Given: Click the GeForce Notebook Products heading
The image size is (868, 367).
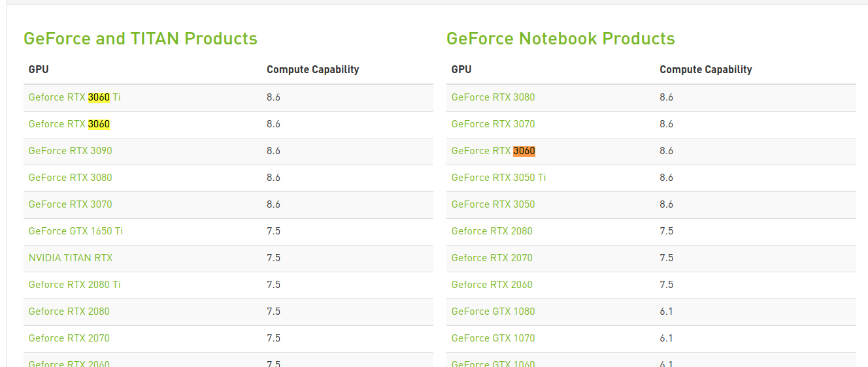Looking at the screenshot, I should 561,39.
